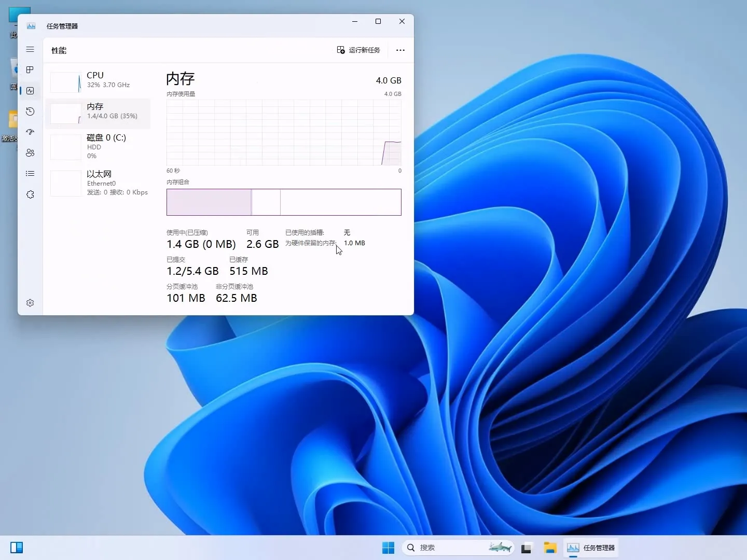Select 磁盘 0 (C:) disk entry
This screenshot has width=747, height=560.
point(99,146)
